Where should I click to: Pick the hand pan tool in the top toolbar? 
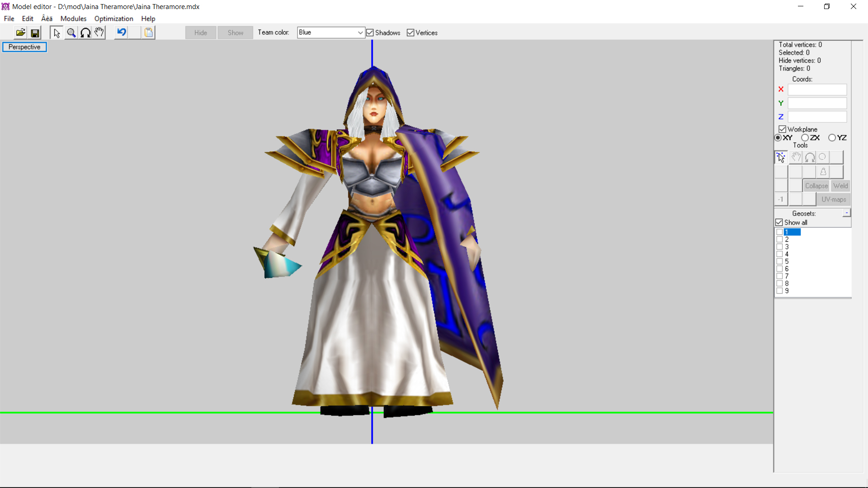[99, 33]
